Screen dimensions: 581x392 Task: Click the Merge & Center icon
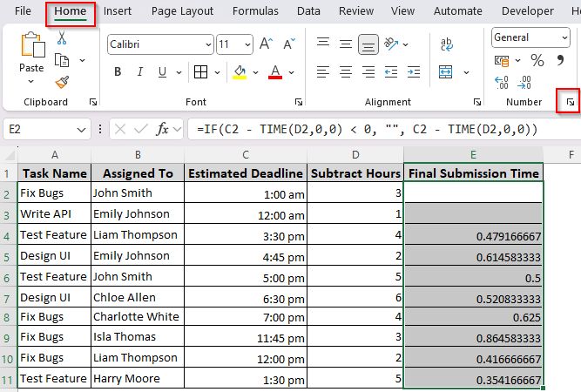point(445,72)
